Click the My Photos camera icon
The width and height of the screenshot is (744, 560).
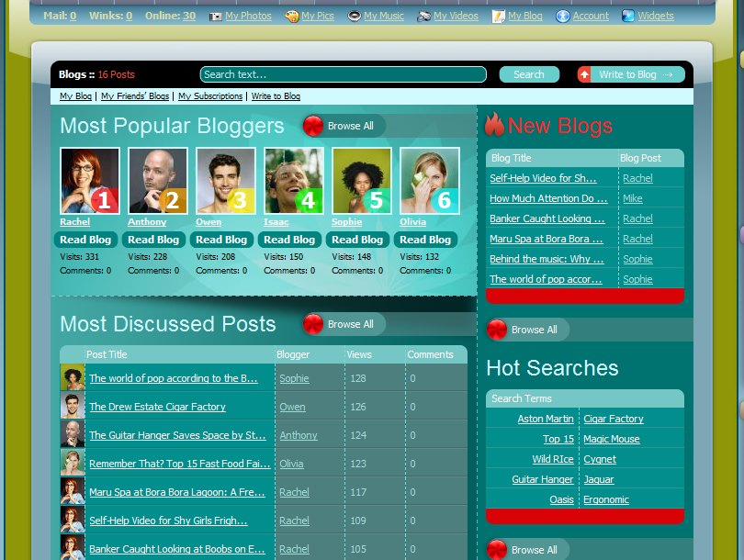point(216,16)
